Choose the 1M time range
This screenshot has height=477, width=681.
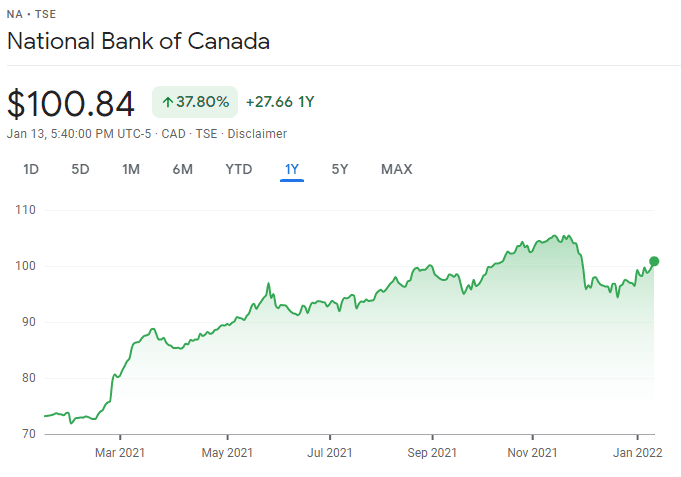coord(130,169)
